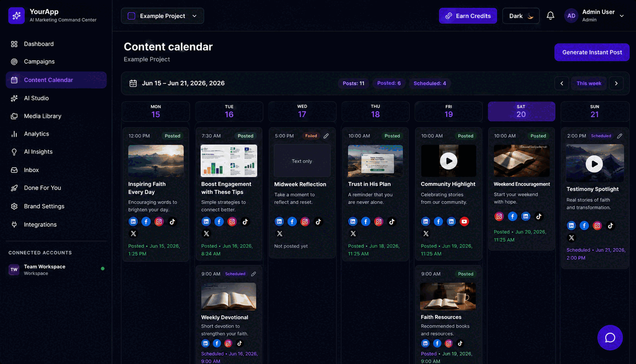Play the Testimony Spotlight video
The image size is (636, 364).
click(x=594, y=164)
